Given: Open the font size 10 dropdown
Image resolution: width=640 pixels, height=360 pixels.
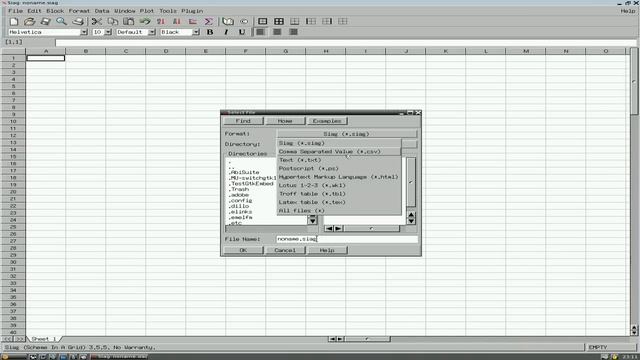Looking at the screenshot, I should point(108,32).
